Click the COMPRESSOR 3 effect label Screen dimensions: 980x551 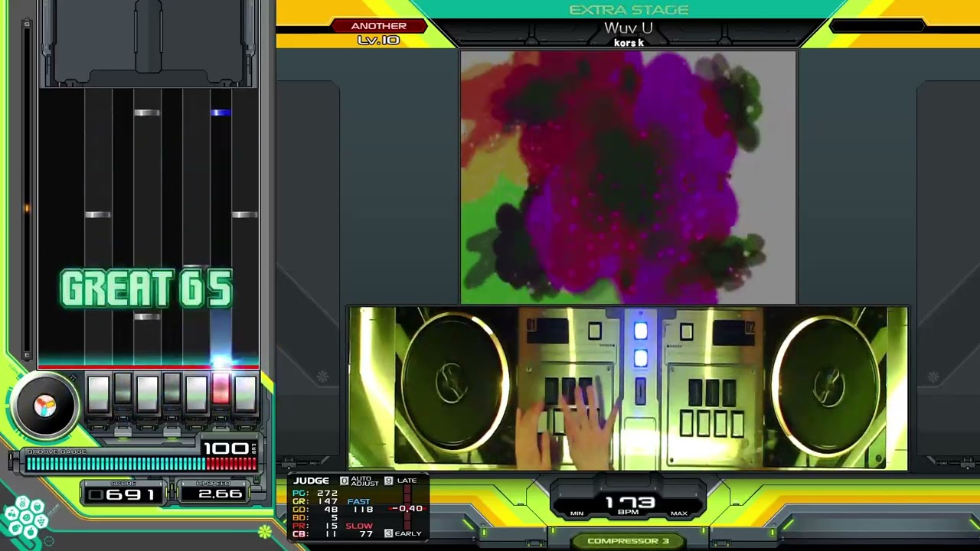pos(628,541)
